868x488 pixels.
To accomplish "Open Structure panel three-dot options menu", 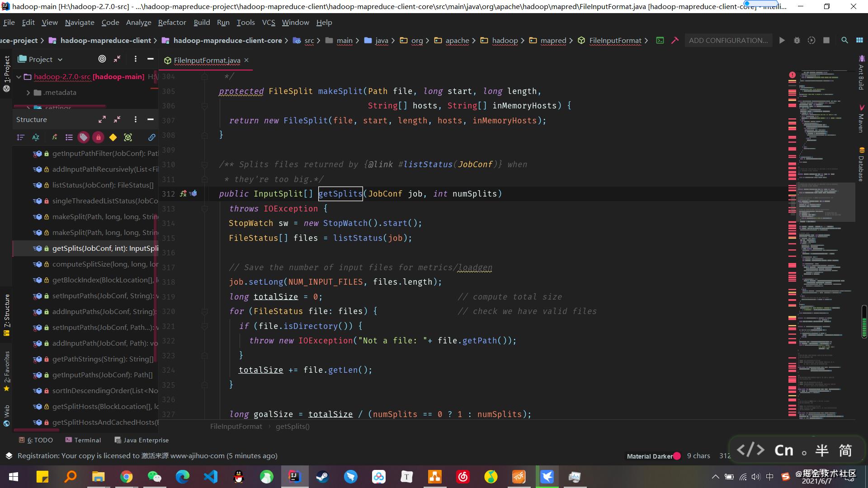I will tap(135, 119).
